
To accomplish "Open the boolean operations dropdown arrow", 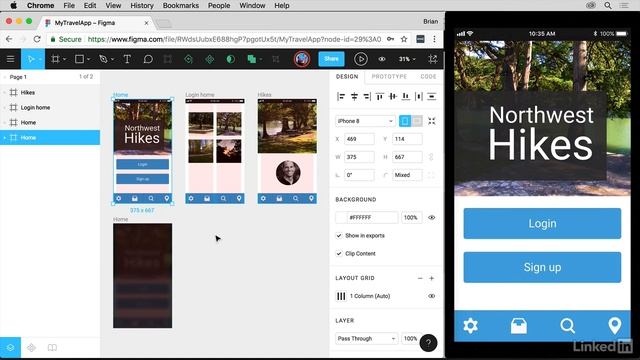I will (x=261, y=60).
